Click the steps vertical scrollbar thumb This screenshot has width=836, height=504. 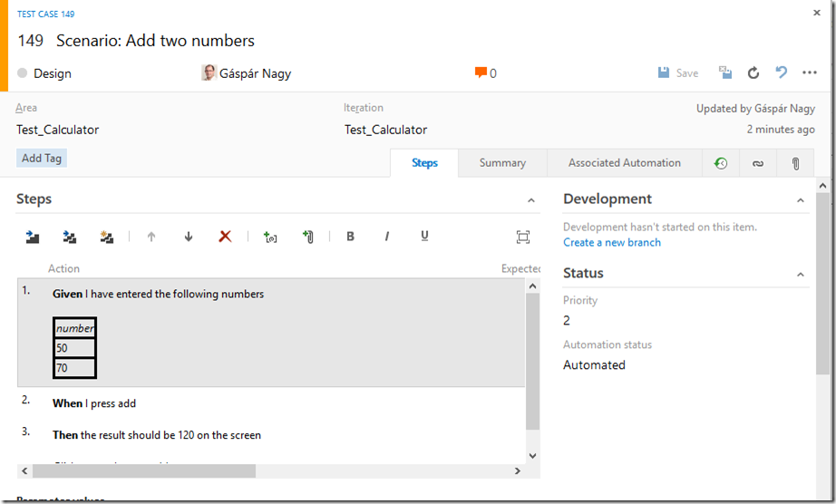click(532, 361)
